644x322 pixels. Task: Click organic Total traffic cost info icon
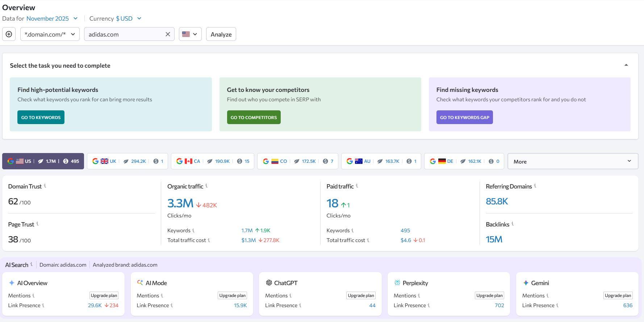pyautogui.click(x=209, y=240)
